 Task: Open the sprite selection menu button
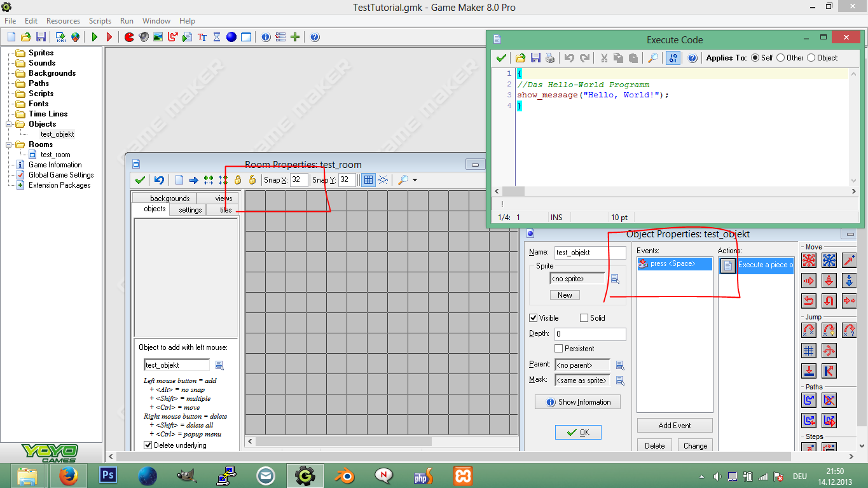coord(615,279)
